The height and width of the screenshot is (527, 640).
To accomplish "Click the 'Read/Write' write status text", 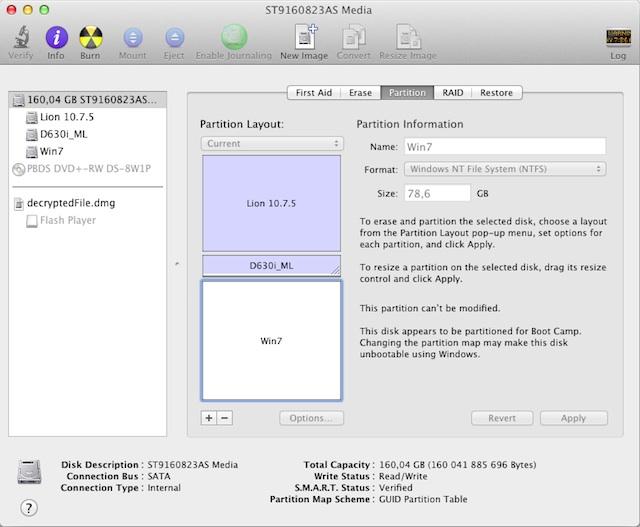I will 403,476.
